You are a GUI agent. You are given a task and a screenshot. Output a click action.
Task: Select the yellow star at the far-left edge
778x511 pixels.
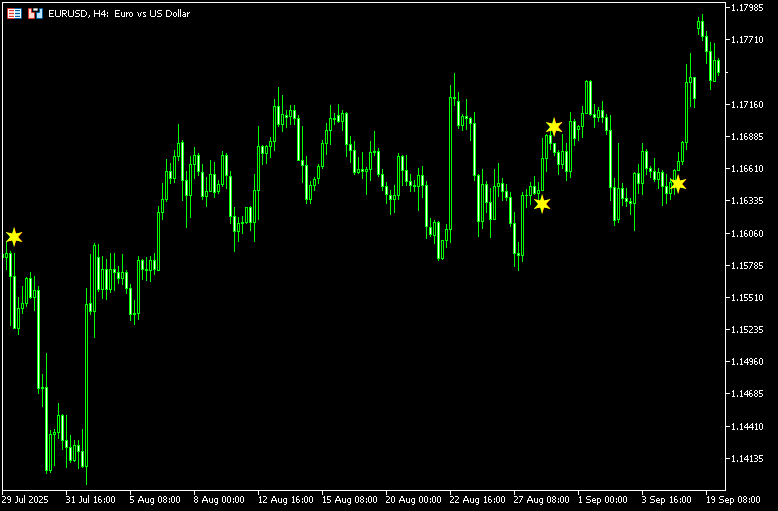click(x=13, y=237)
